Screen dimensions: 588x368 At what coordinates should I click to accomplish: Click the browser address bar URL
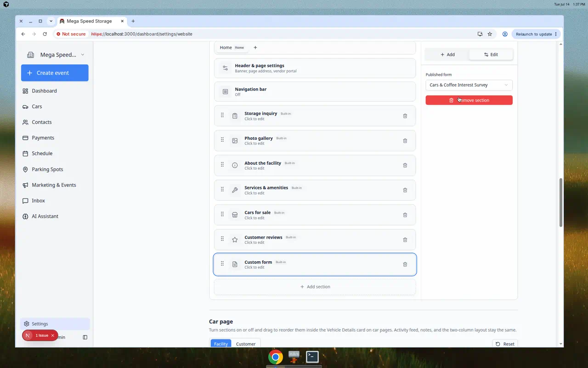pyautogui.click(x=141, y=34)
